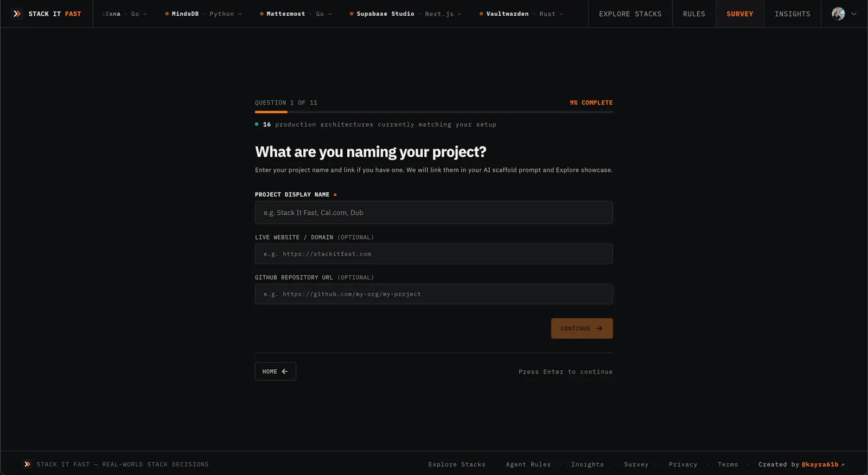Click the 'What are you naming your project?' heading
Viewport: 868px width, 475px height.
[371, 152]
